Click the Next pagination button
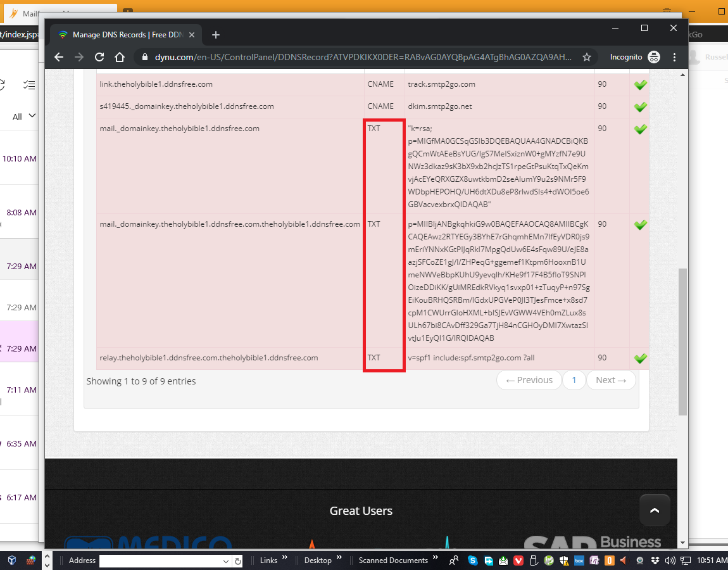 point(611,380)
